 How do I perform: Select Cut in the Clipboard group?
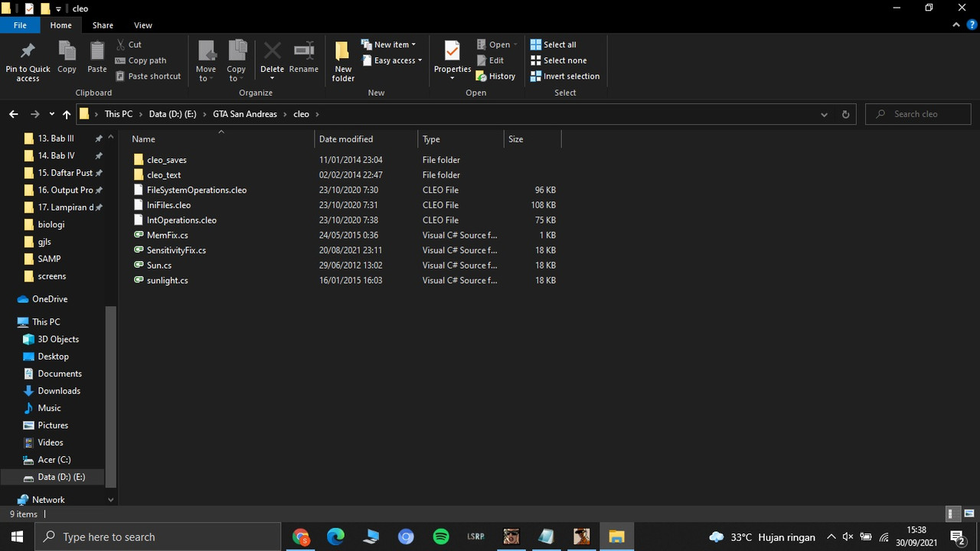tap(129, 44)
